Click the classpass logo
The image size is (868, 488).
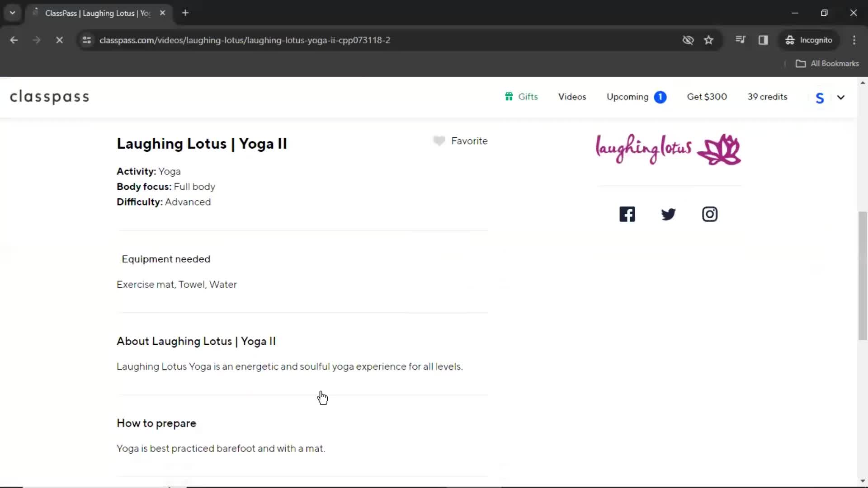[x=50, y=97]
